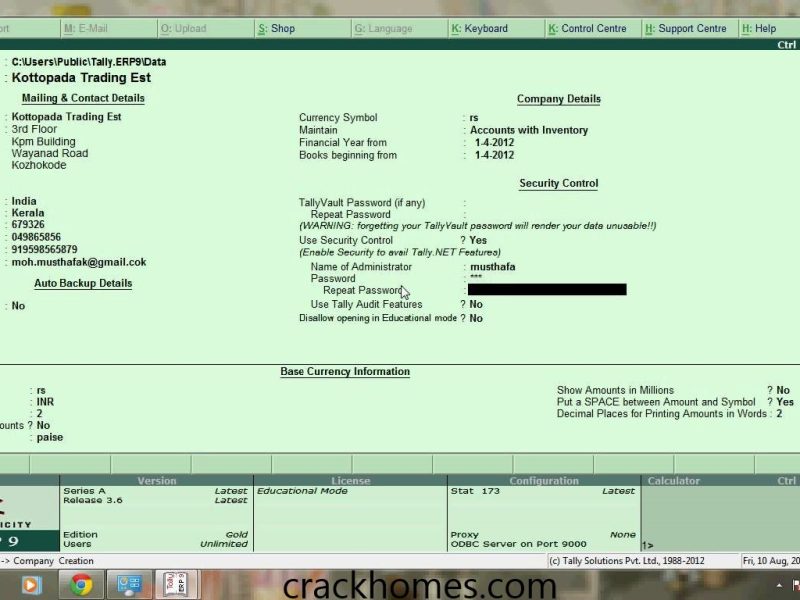Click the Password field with asterisks
800x600 pixels.
tap(476, 278)
